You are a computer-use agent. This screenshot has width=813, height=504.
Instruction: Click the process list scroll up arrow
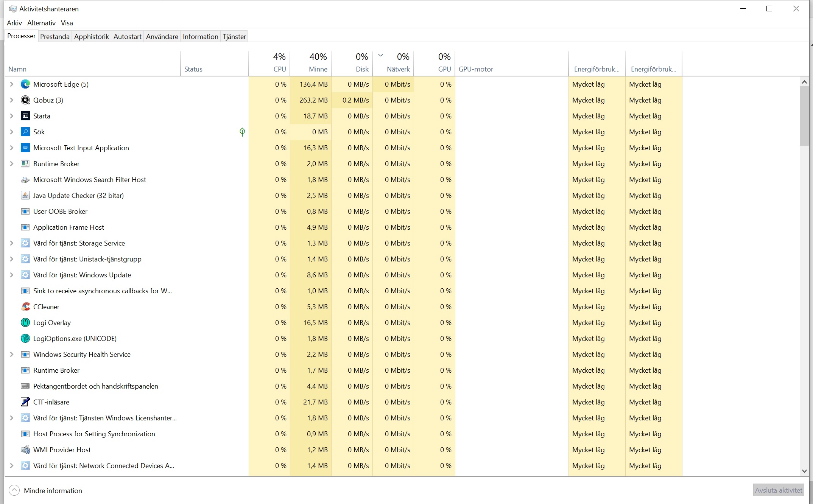(804, 82)
